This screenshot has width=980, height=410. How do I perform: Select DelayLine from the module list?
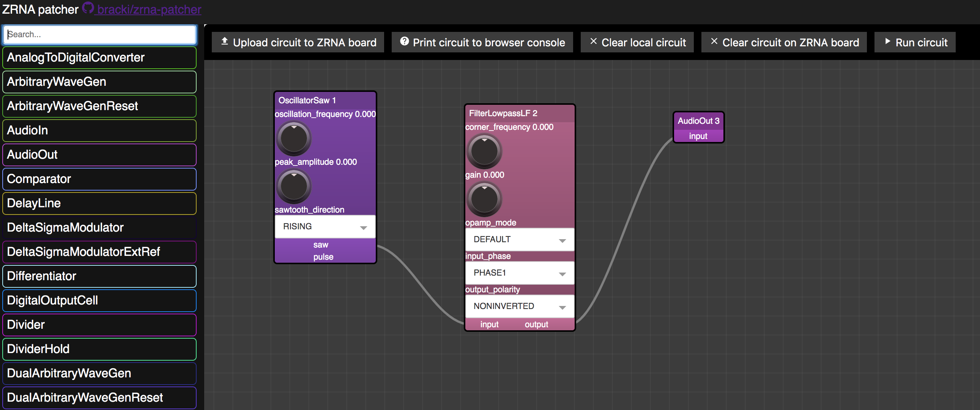[x=99, y=203]
